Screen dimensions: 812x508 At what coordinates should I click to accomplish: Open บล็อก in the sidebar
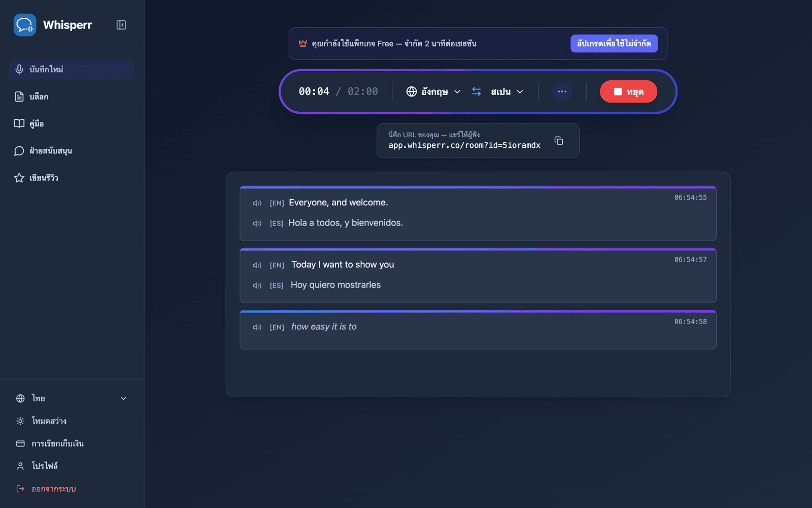coord(72,97)
